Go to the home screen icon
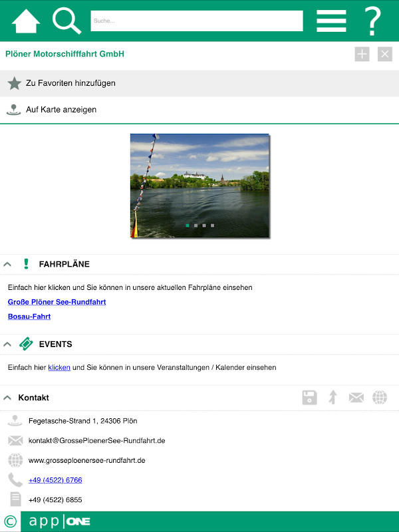Screen dimensions: 399x532 click(x=26, y=21)
